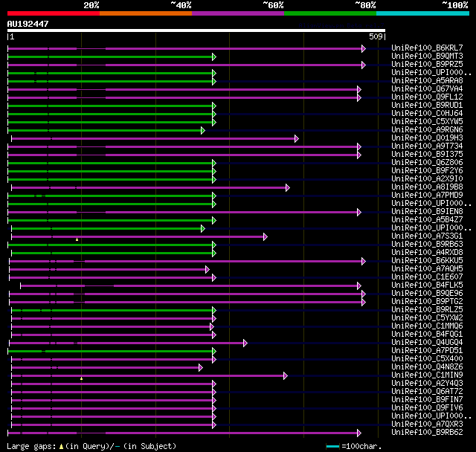Click the green arrowhead of the A9RGN6 alignment
476x452 pixels.
pos(203,130)
